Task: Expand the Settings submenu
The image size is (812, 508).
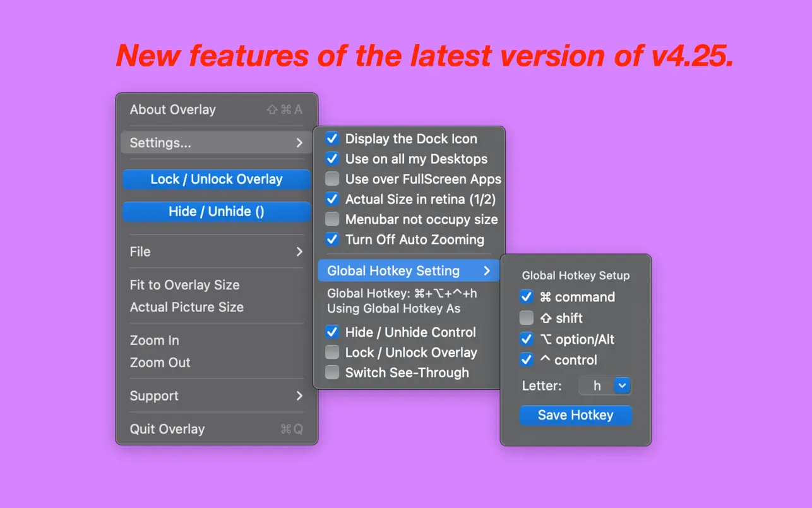Action: pos(216,143)
